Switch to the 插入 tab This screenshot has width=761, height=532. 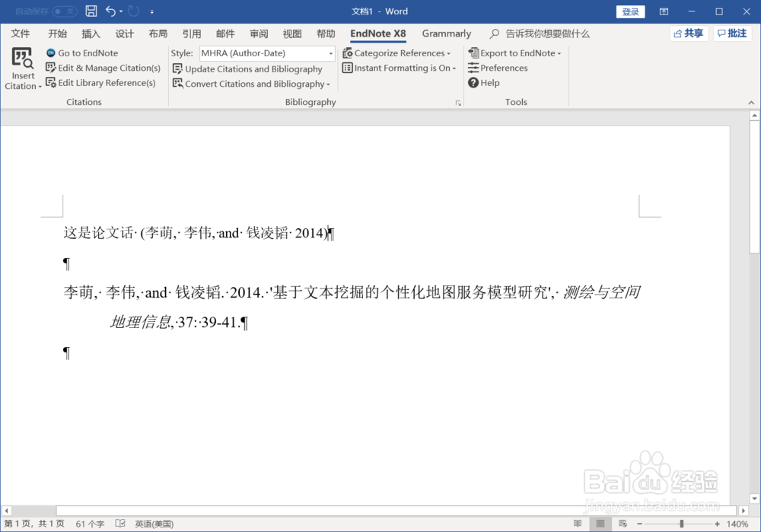[x=91, y=33]
